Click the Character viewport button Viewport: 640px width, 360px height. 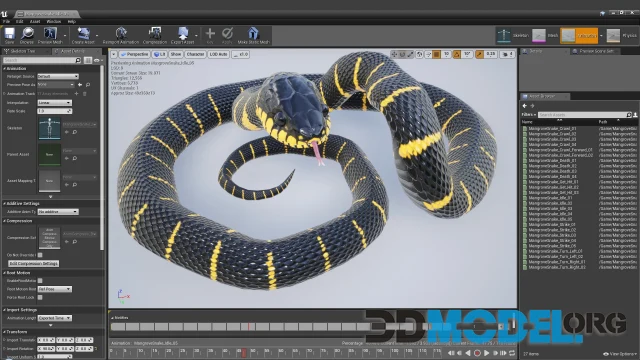click(x=195, y=54)
